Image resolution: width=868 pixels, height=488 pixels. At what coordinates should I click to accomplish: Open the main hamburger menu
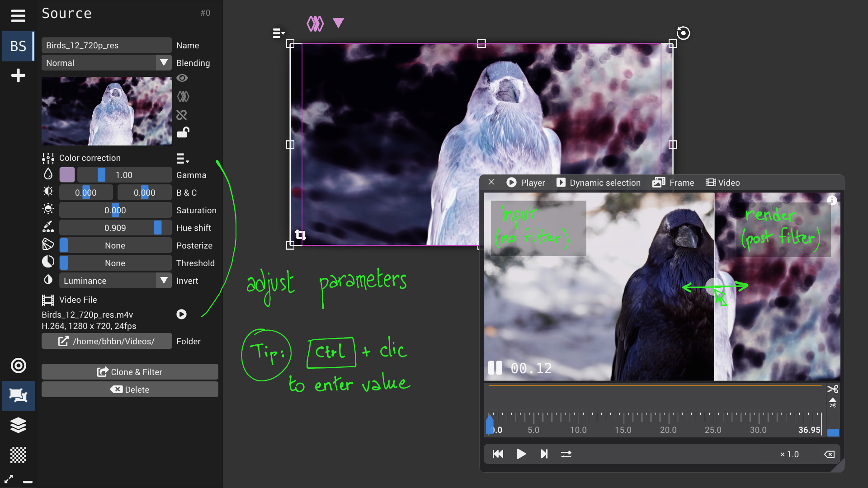tap(18, 16)
